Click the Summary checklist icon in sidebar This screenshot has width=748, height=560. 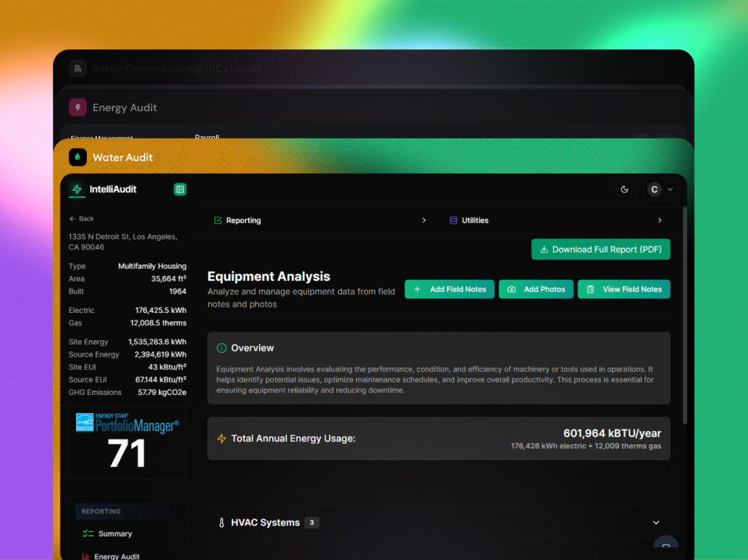click(x=88, y=533)
